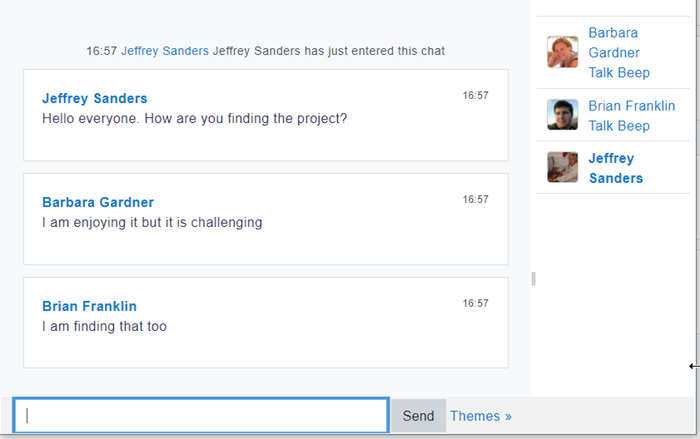This screenshot has width=700, height=439.
Task: Open Brian Franklin's profile from the user list
Action: pyautogui.click(x=632, y=106)
